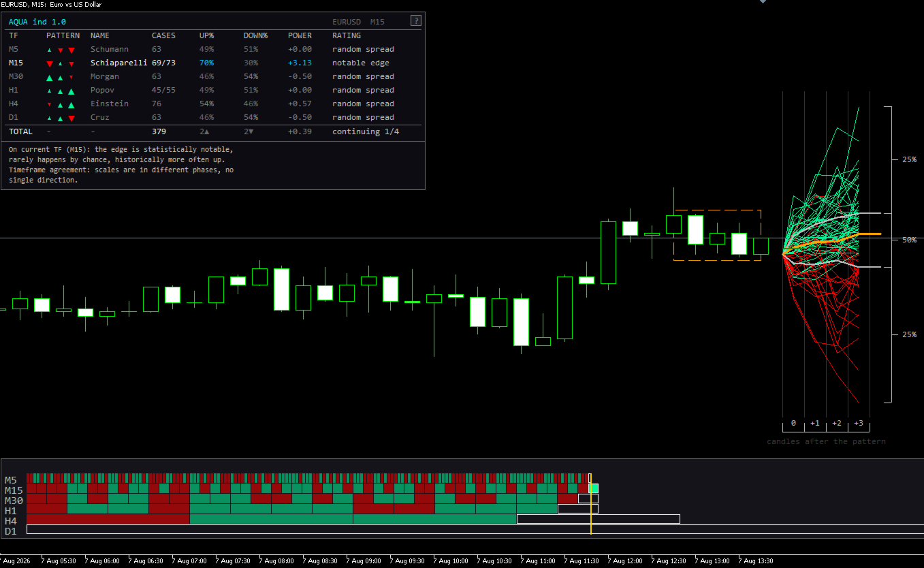Click the POWER column header

300,35
